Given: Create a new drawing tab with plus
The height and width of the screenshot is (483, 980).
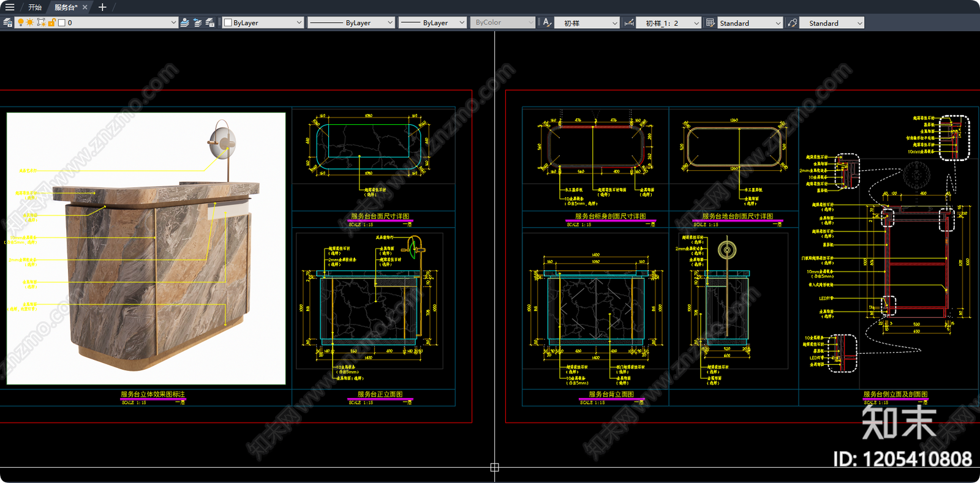Looking at the screenshot, I should click(102, 7).
